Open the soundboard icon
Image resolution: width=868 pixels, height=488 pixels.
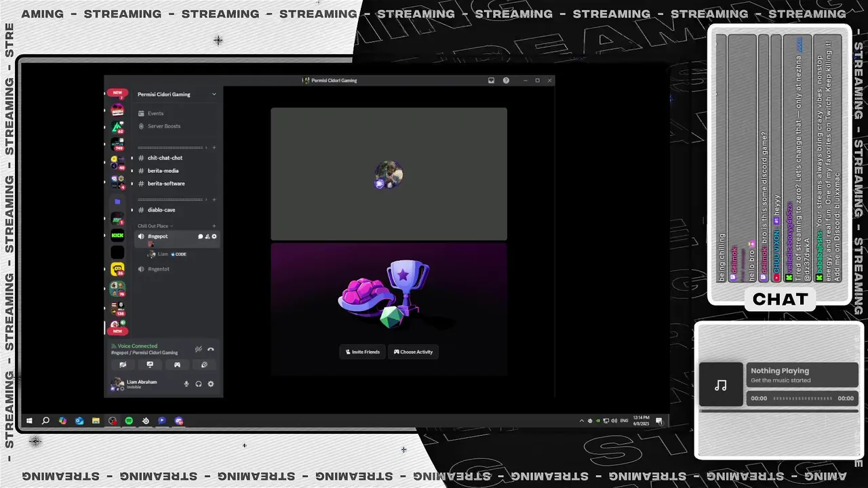pyautogui.click(x=204, y=365)
